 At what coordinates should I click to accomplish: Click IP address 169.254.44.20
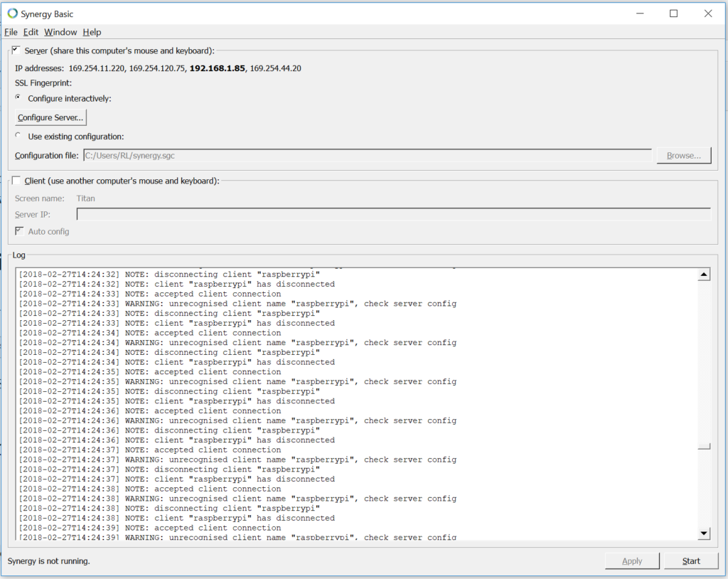275,68
